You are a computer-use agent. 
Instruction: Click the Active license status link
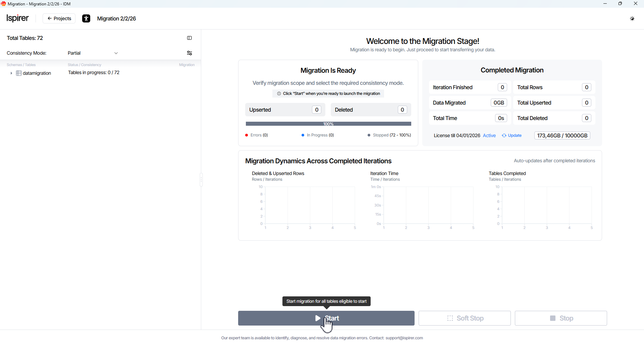pos(489,136)
